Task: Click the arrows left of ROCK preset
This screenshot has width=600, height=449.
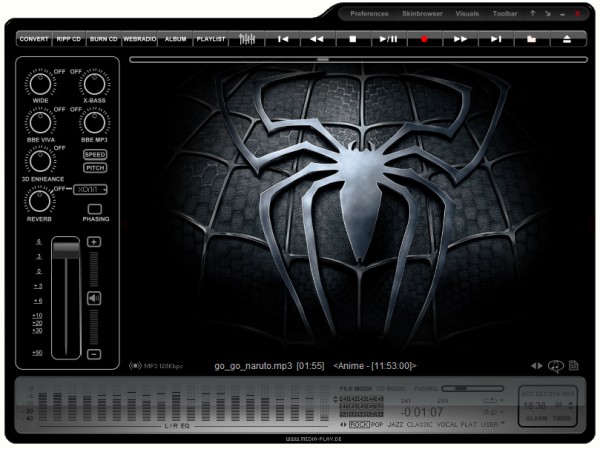Action: tap(344, 425)
